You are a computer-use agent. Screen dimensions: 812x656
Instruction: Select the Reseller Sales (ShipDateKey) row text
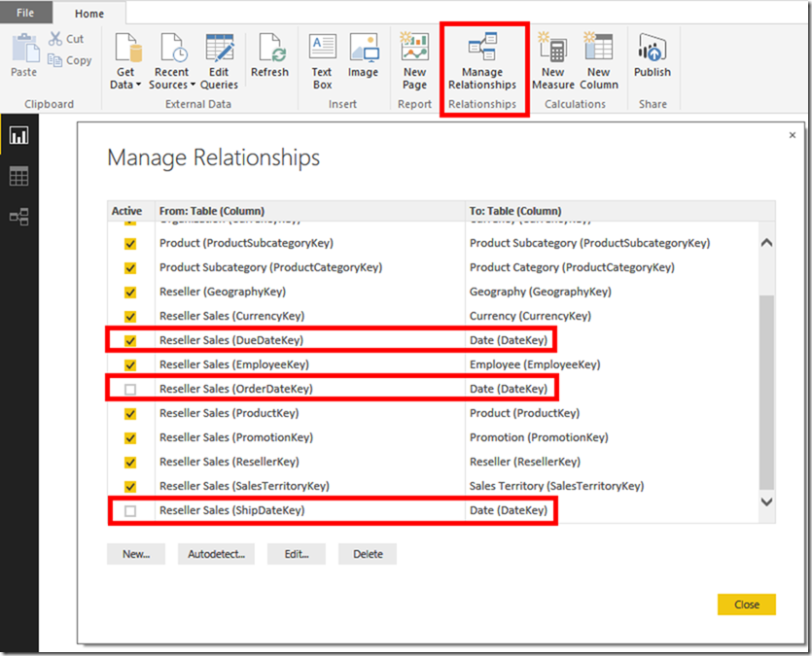232,510
